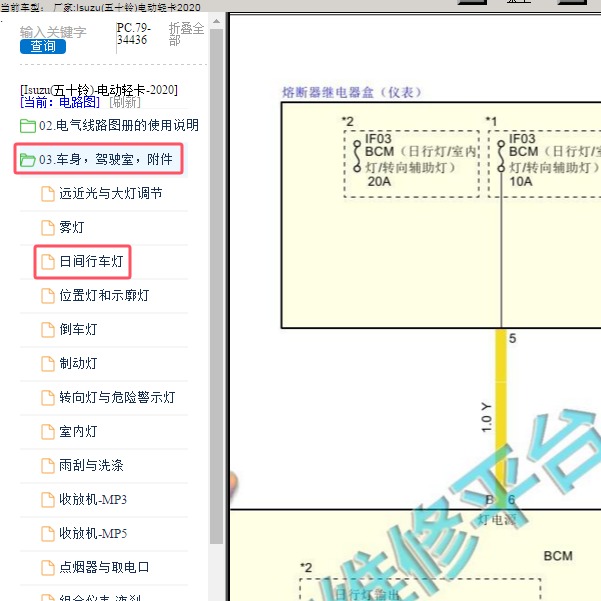Click the sidebar vertical scrollbar
Viewport: 601px width, 601px height.
[x=216, y=300]
